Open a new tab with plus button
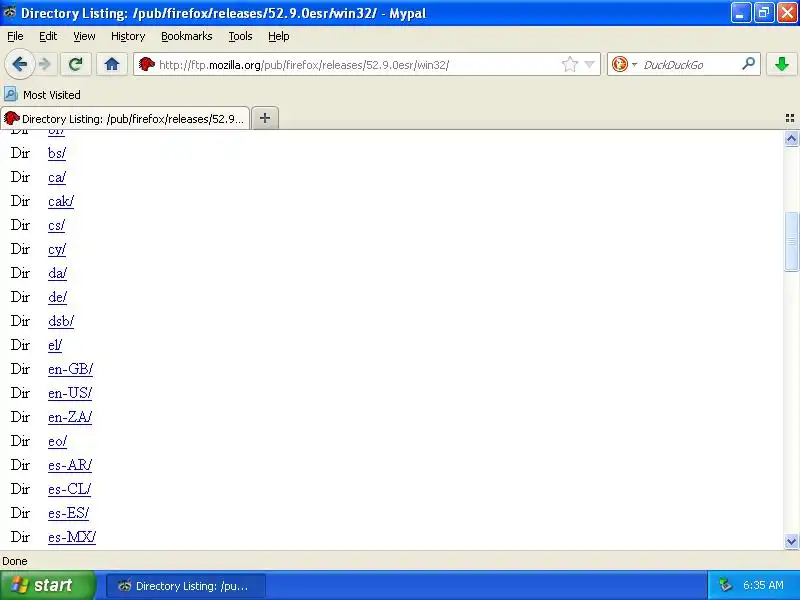This screenshot has height=600, width=800. pyautogui.click(x=265, y=118)
